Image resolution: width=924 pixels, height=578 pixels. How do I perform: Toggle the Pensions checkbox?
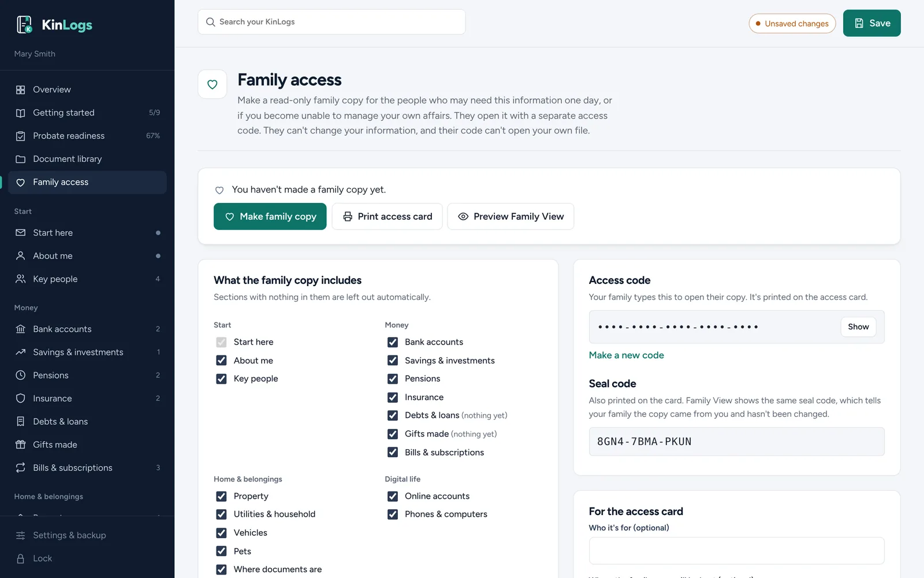pyautogui.click(x=393, y=379)
